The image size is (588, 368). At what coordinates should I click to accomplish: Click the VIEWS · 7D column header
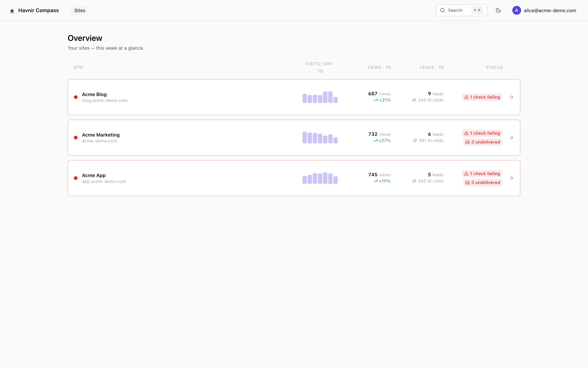tap(379, 67)
